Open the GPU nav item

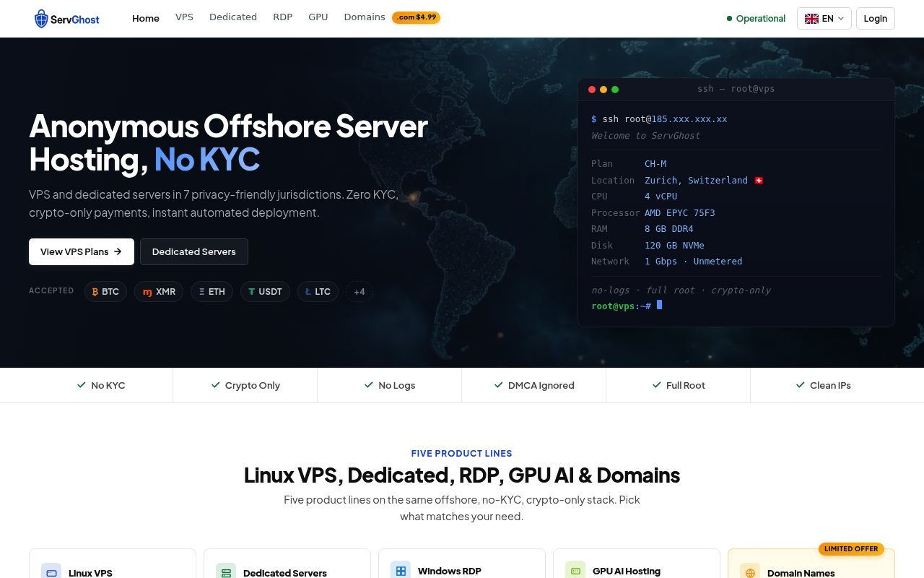pyautogui.click(x=318, y=17)
